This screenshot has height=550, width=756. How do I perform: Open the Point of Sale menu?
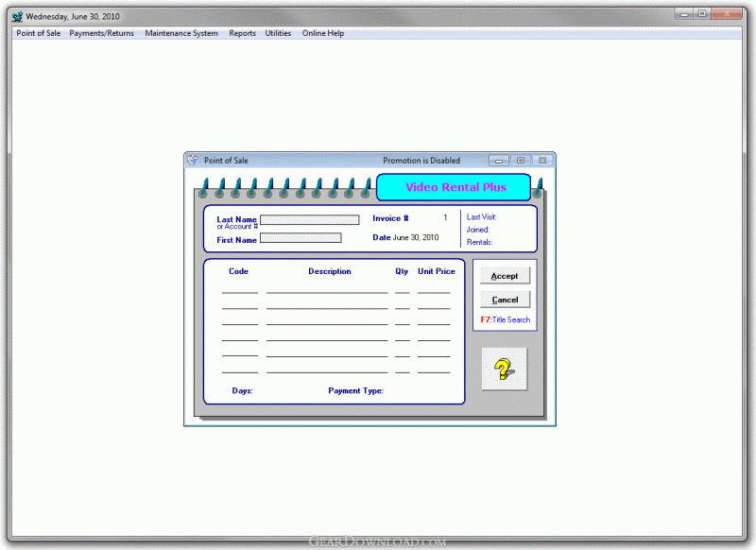tap(39, 33)
